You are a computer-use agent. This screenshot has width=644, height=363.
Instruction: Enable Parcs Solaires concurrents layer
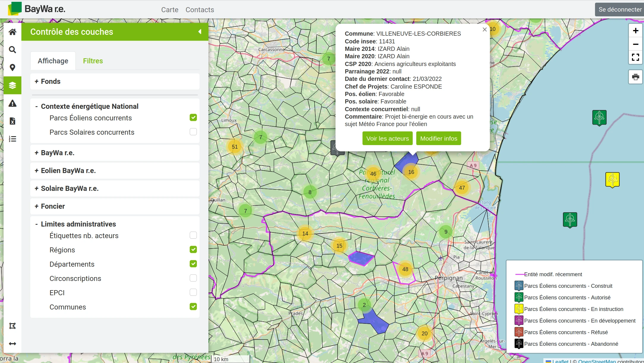pyautogui.click(x=193, y=132)
